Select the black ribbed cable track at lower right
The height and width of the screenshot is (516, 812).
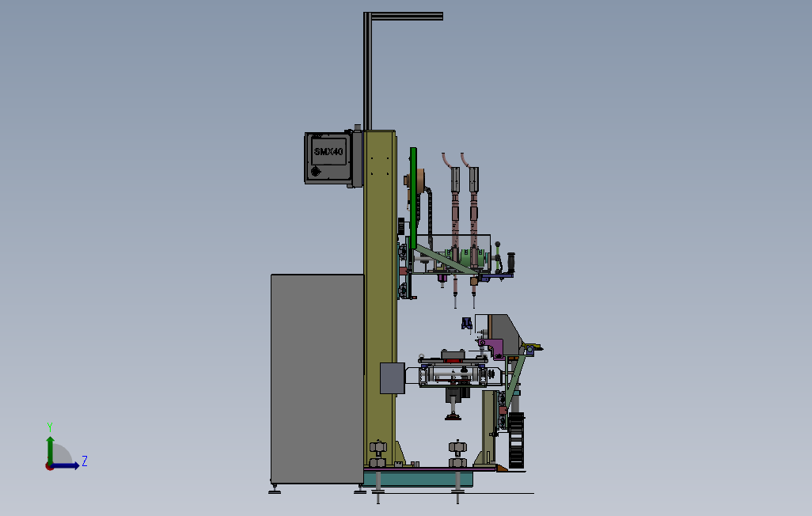(516, 440)
